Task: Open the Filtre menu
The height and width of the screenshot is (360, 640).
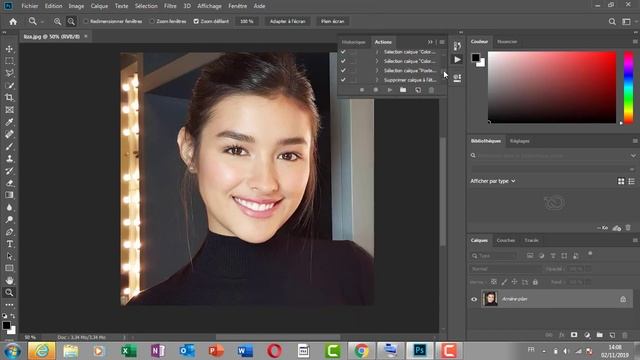Action: point(170,6)
